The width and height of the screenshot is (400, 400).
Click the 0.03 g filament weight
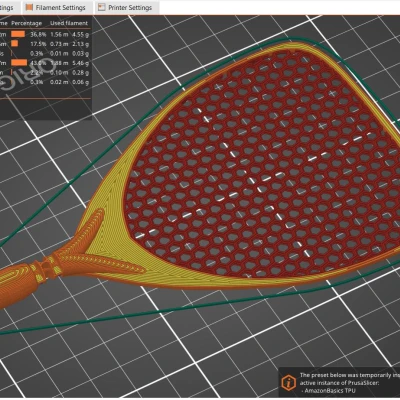(80, 53)
